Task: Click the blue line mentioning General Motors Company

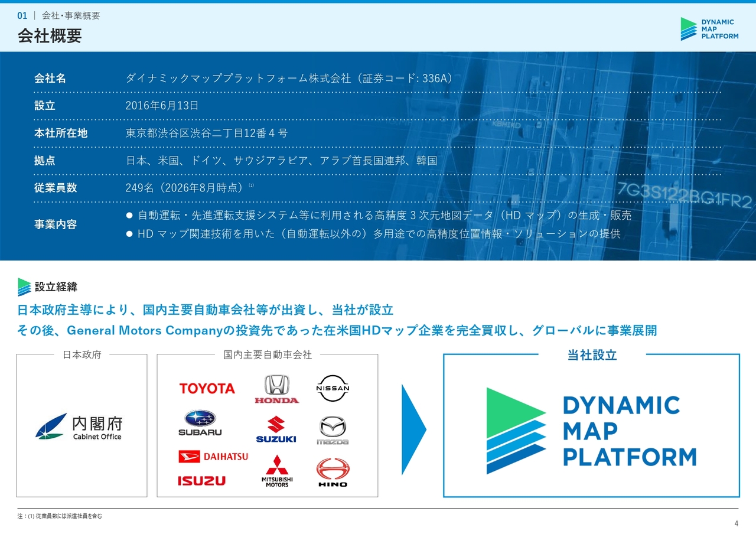Action: point(337,330)
